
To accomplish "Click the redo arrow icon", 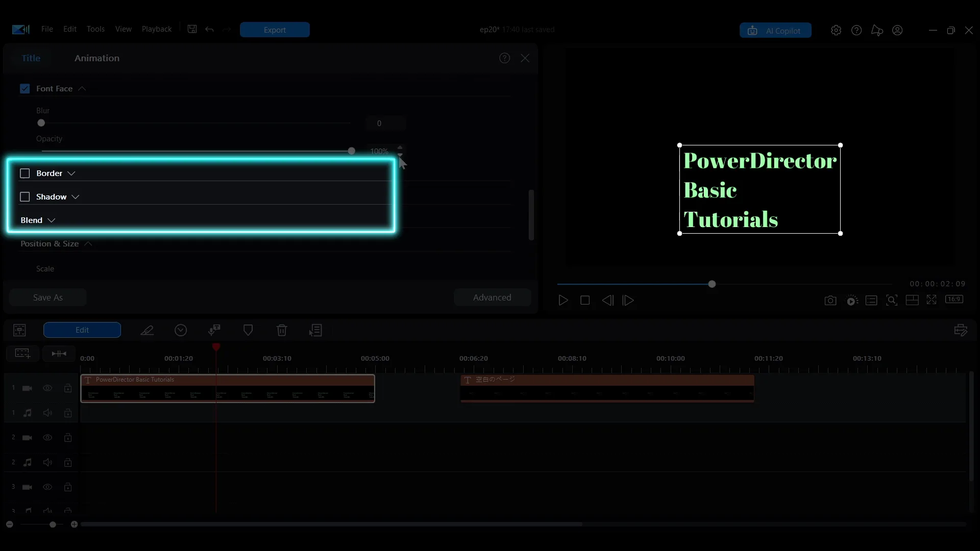I will (x=227, y=30).
